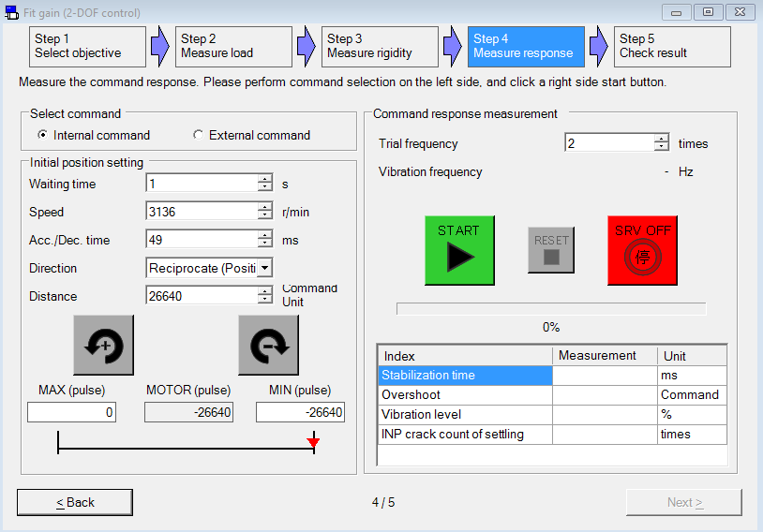Click the Speed input field

tap(202, 212)
